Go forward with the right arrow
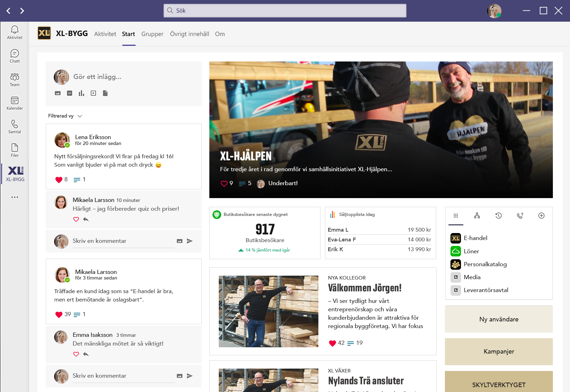Image resolution: width=570 pixels, height=392 pixels. tap(22, 11)
